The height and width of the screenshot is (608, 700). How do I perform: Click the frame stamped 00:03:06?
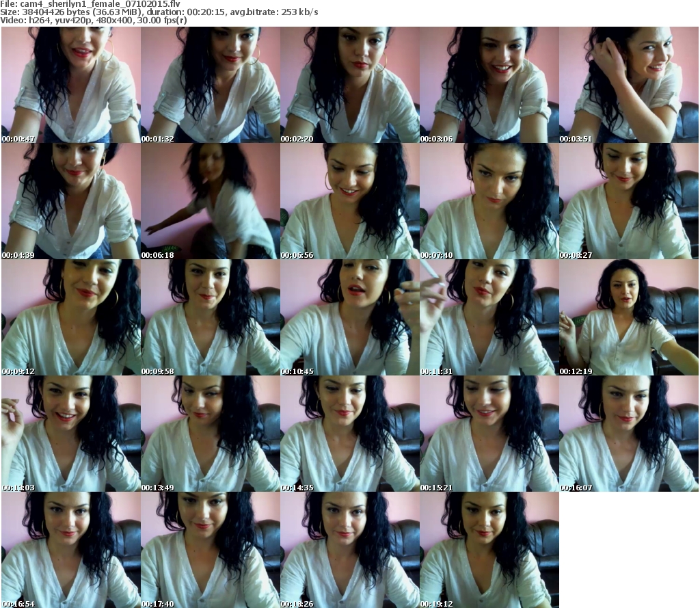pos(489,85)
